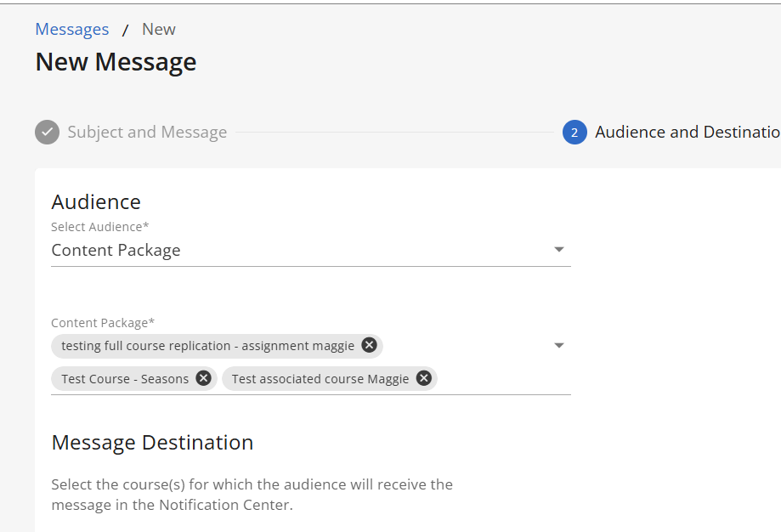781x532 pixels.
Task: Click the Notification Center description text
Action: [252, 495]
